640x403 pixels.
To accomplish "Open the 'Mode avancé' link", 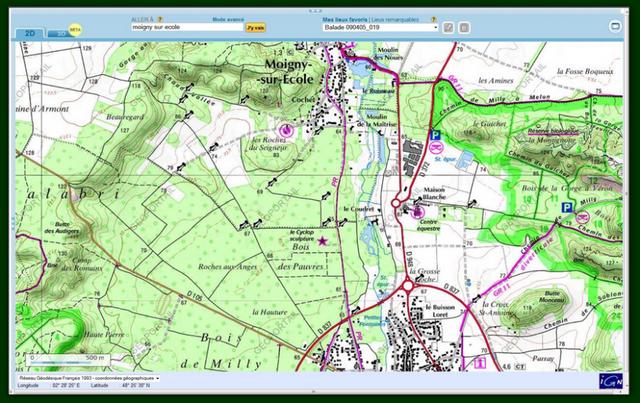I will pyautogui.click(x=228, y=19).
